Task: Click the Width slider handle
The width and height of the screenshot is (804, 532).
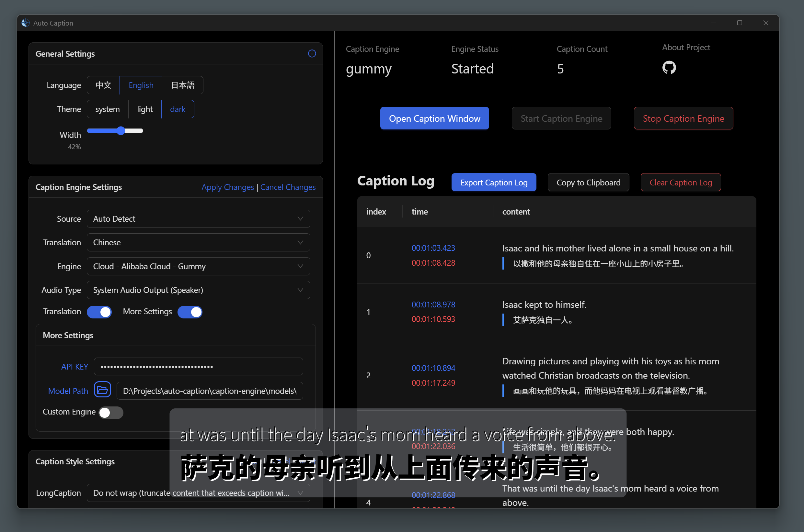Action: (121, 131)
